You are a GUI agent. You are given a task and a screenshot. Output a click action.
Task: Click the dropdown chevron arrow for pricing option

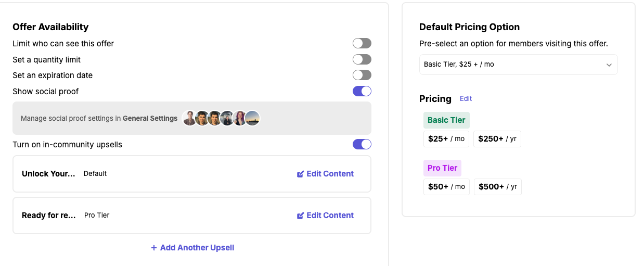(x=609, y=65)
